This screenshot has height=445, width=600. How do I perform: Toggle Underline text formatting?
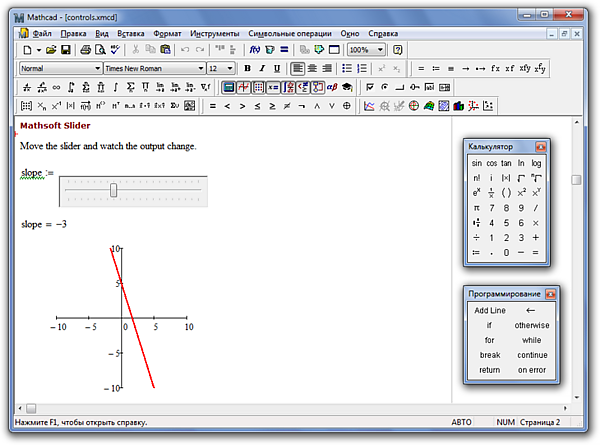(277, 68)
